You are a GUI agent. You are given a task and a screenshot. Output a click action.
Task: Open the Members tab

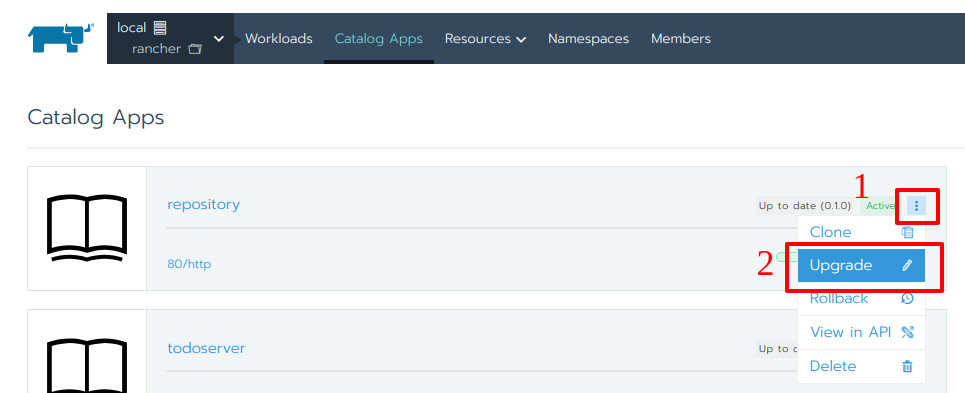[681, 39]
